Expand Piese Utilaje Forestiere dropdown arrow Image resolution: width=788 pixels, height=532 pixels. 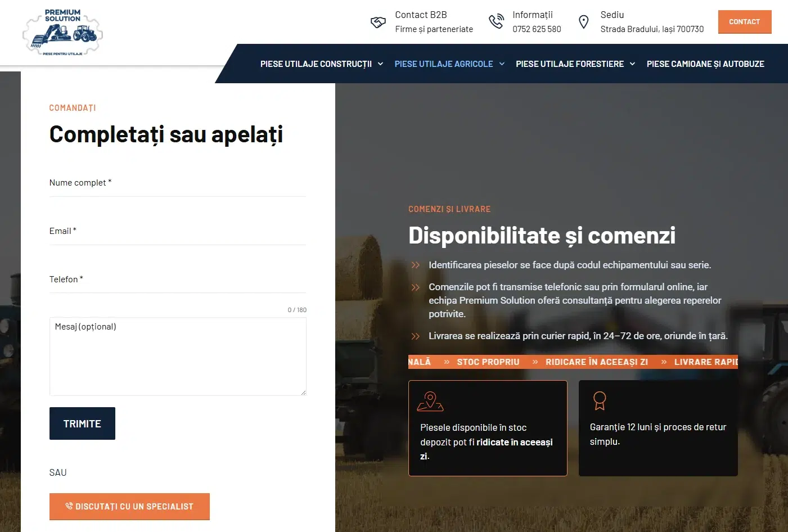point(633,64)
